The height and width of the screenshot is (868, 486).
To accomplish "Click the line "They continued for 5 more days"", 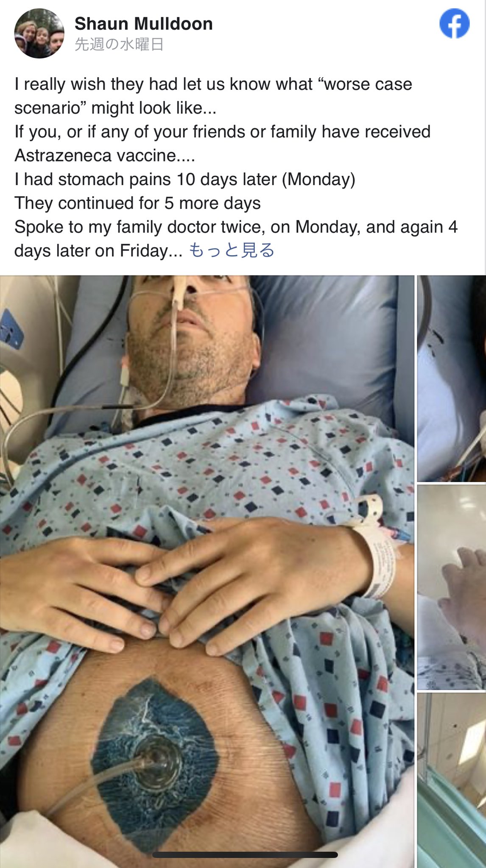I will point(137,203).
